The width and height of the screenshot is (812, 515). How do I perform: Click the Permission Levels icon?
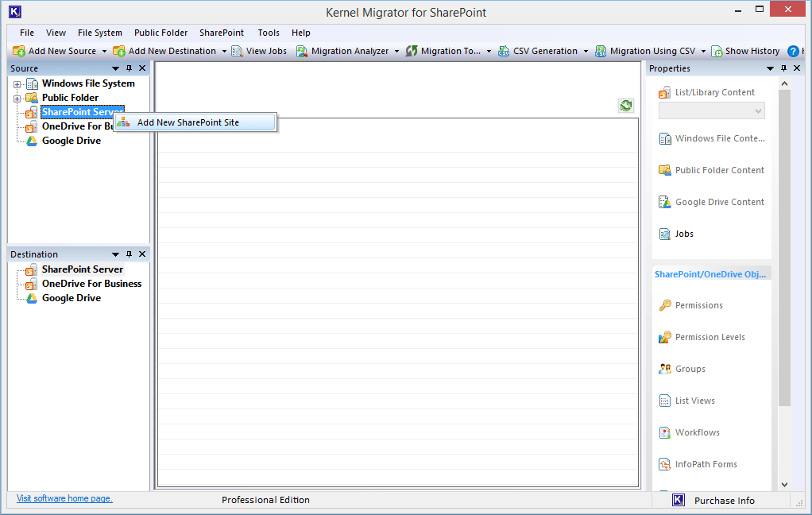(664, 337)
